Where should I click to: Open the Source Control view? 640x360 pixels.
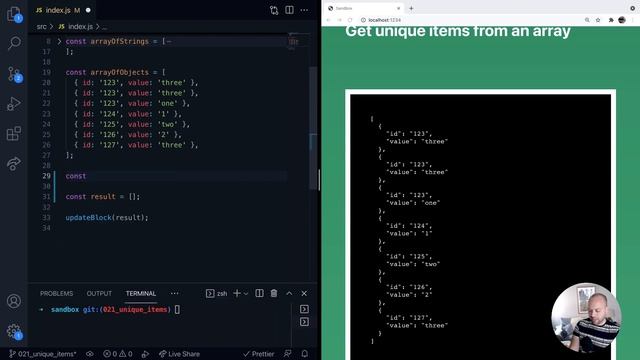click(x=14, y=74)
